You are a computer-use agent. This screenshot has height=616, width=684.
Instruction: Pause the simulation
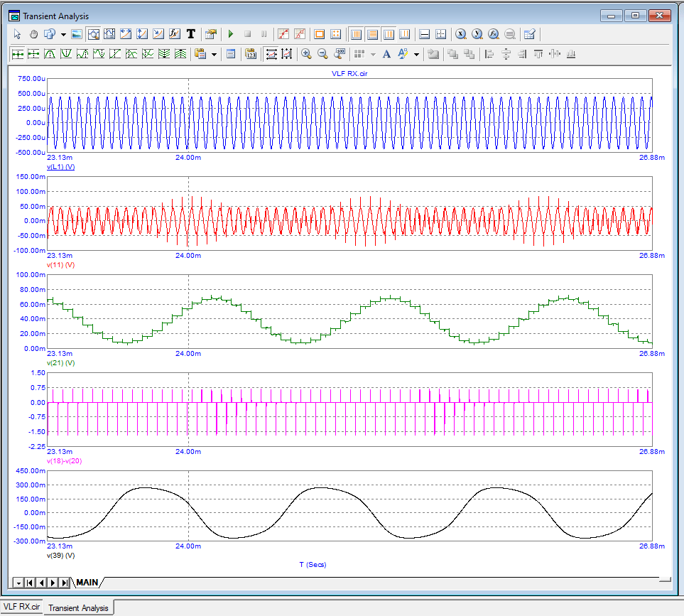point(264,34)
